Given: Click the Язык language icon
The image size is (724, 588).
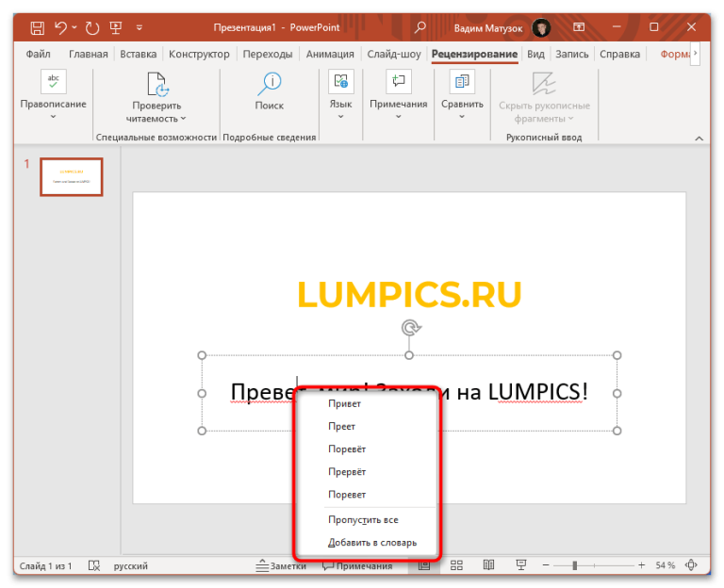Looking at the screenshot, I should pos(340,81).
